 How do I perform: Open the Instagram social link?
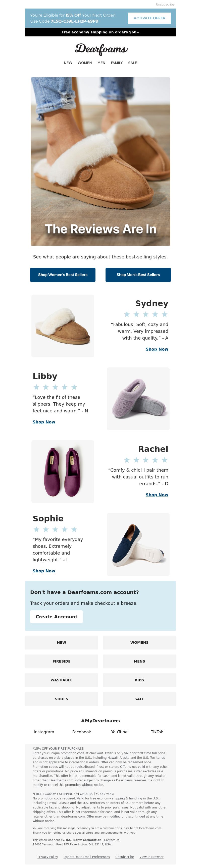tap(44, 732)
